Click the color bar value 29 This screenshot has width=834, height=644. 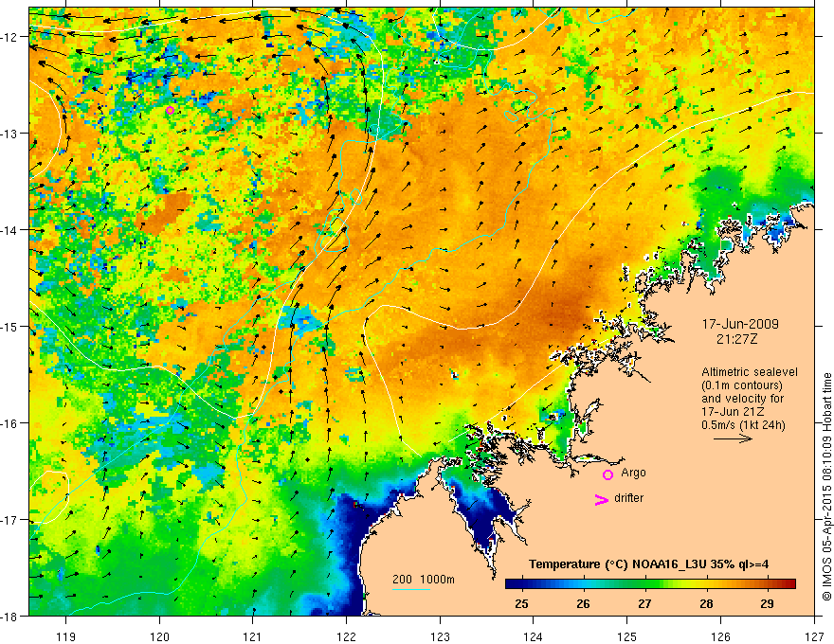tap(767, 604)
